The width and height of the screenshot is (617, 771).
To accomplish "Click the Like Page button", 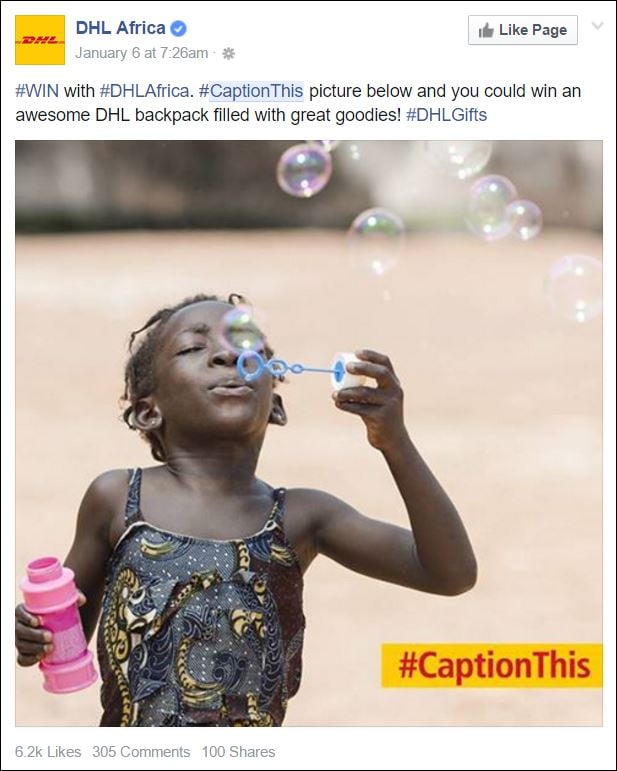I will tap(523, 30).
